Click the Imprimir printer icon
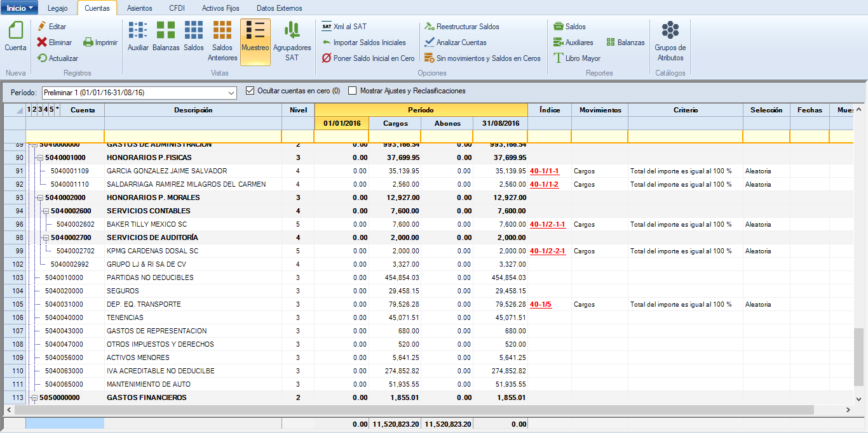Viewport: 868px width, 433px height. click(89, 43)
